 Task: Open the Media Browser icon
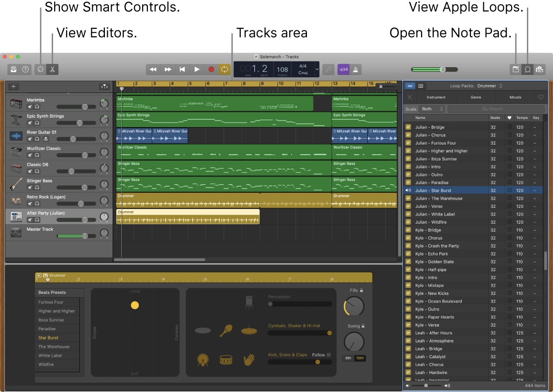point(539,69)
